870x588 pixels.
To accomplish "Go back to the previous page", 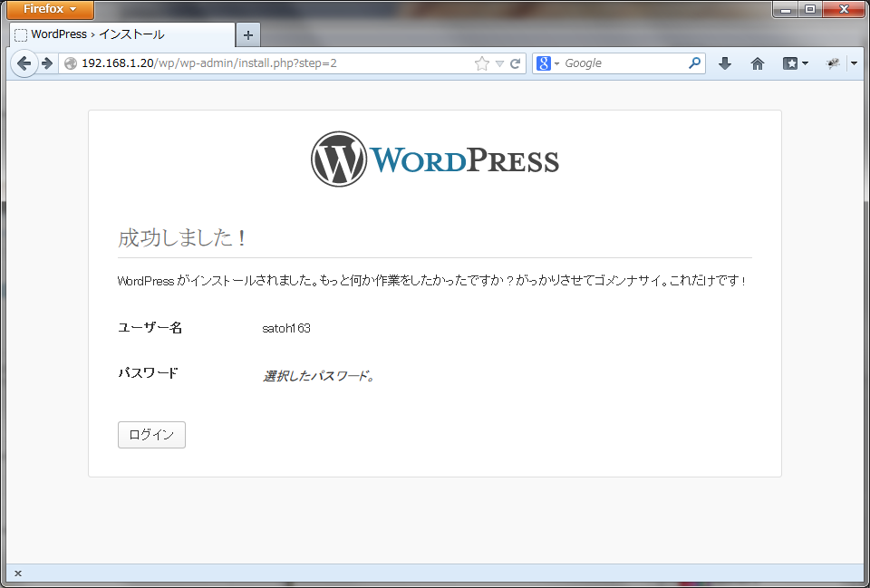I will [24, 63].
